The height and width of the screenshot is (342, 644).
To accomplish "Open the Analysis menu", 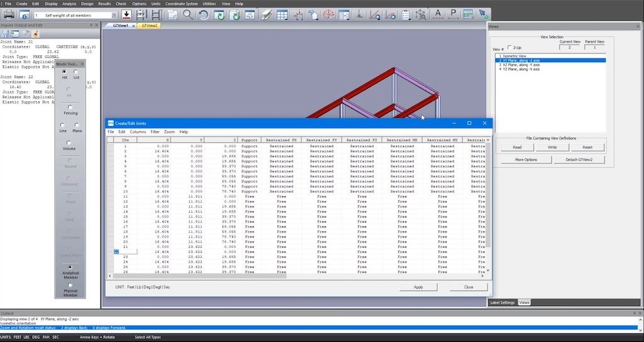I will click(x=69, y=4).
